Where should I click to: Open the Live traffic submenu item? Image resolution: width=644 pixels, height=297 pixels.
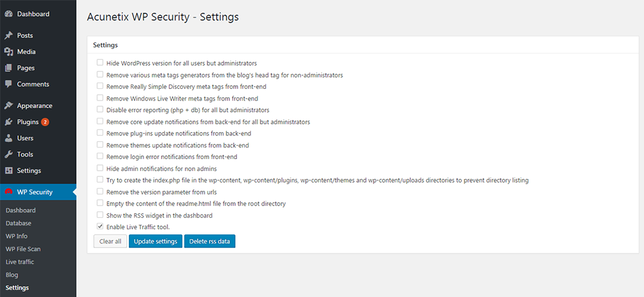coord(20,262)
